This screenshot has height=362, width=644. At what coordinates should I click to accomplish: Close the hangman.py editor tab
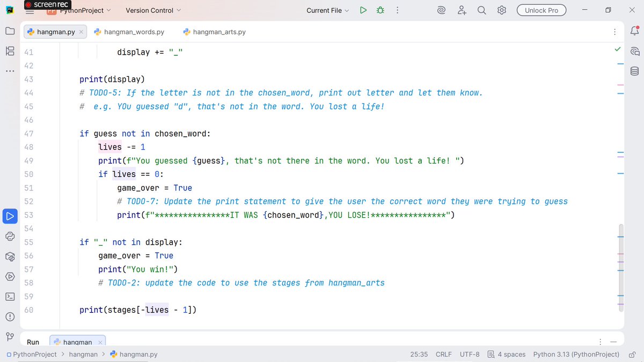coord(81,32)
